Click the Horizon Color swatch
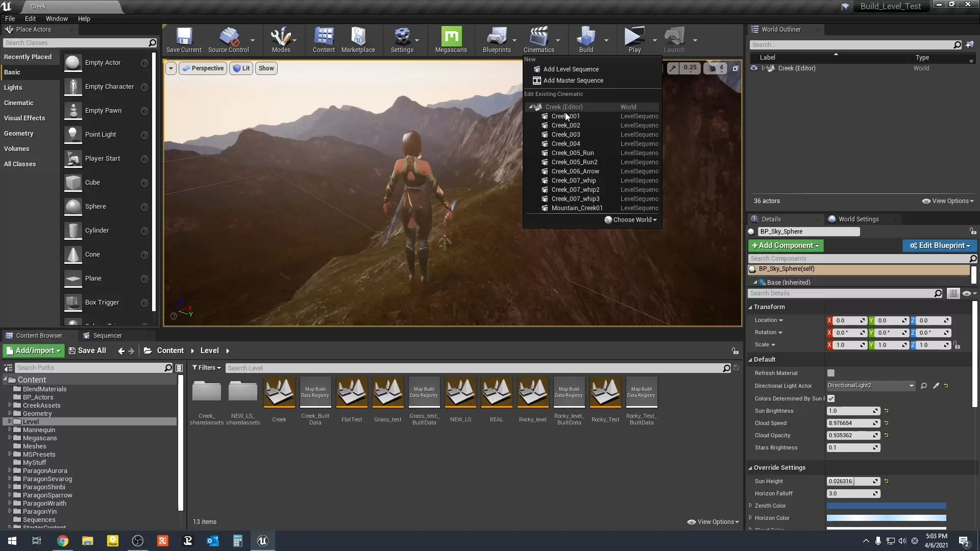This screenshot has height=551, width=980. (x=886, y=518)
